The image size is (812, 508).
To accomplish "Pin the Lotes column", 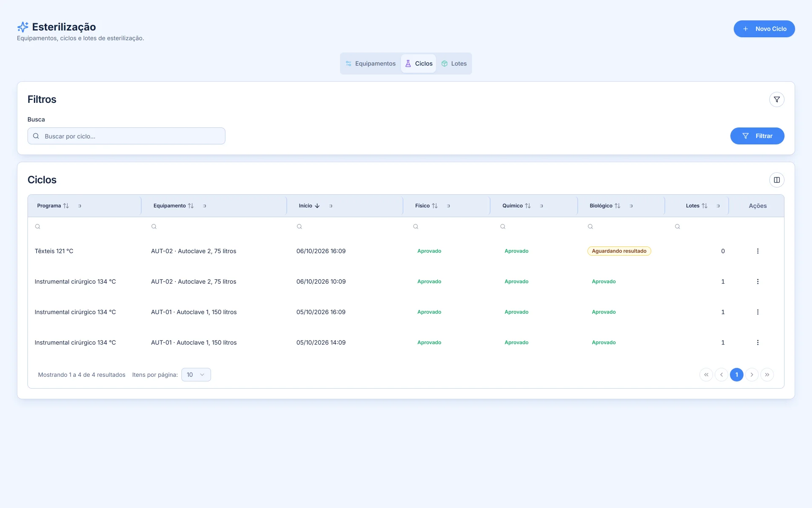I will pyautogui.click(x=718, y=206).
